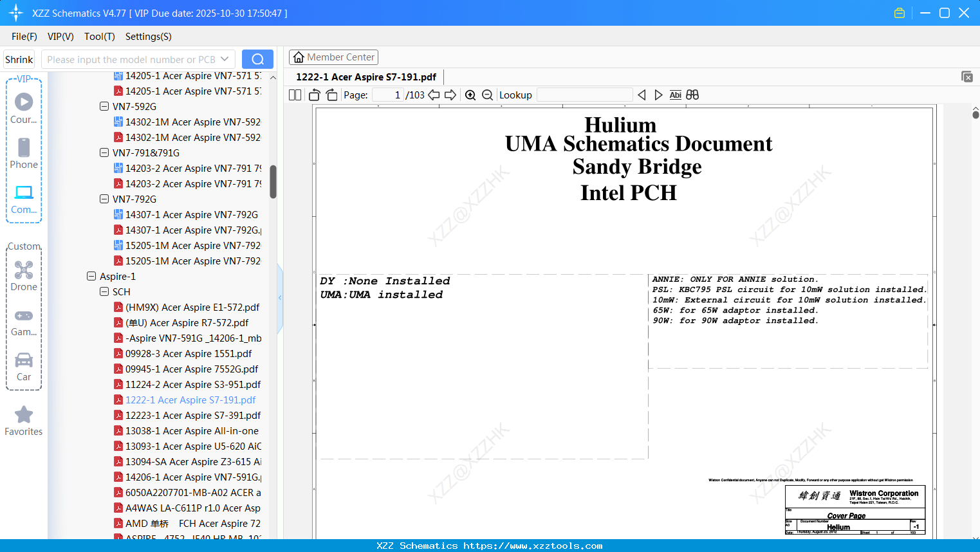Open the File(F) menu
The width and height of the screenshot is (980, 552).
24,37
